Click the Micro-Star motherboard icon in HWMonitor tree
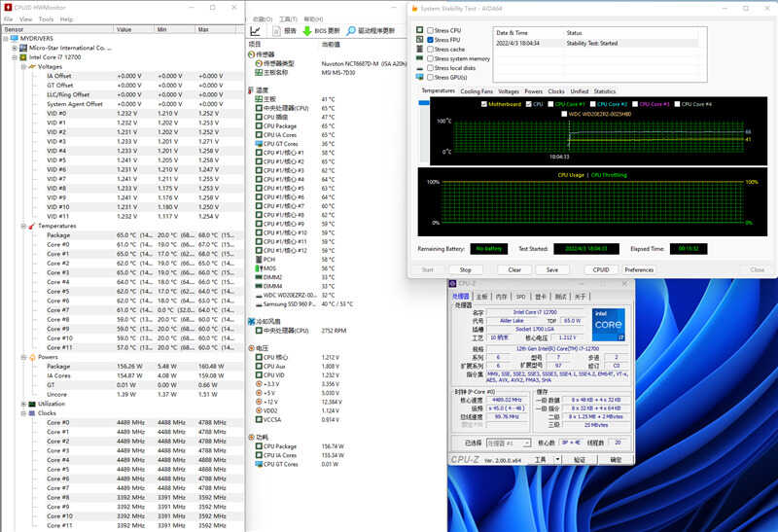 23,48
